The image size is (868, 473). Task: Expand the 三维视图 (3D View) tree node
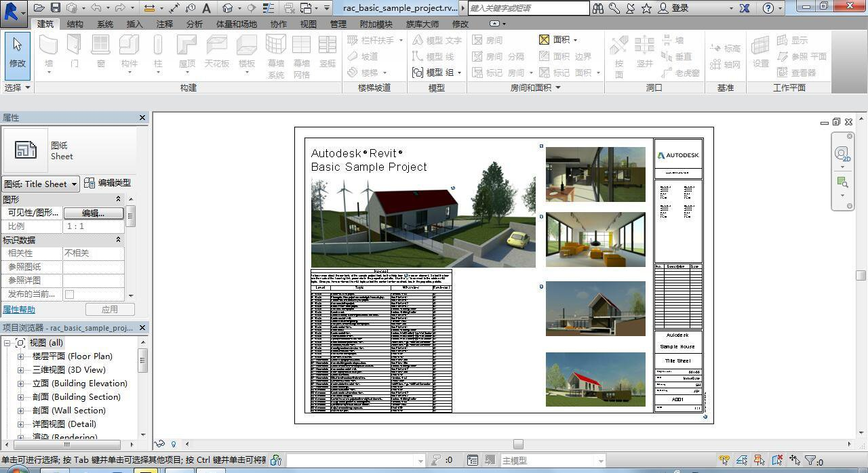[x=20, y=370]
